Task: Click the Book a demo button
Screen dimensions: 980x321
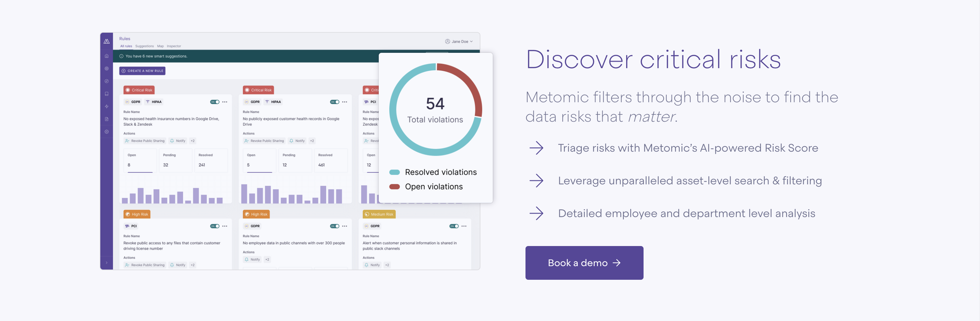Action: (x=584, y=262)
